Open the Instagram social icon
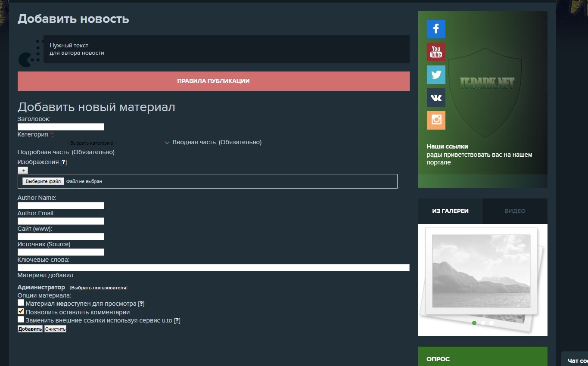Image resolution: width=588 pixels, height=366 pixels. tap(436, 121)
